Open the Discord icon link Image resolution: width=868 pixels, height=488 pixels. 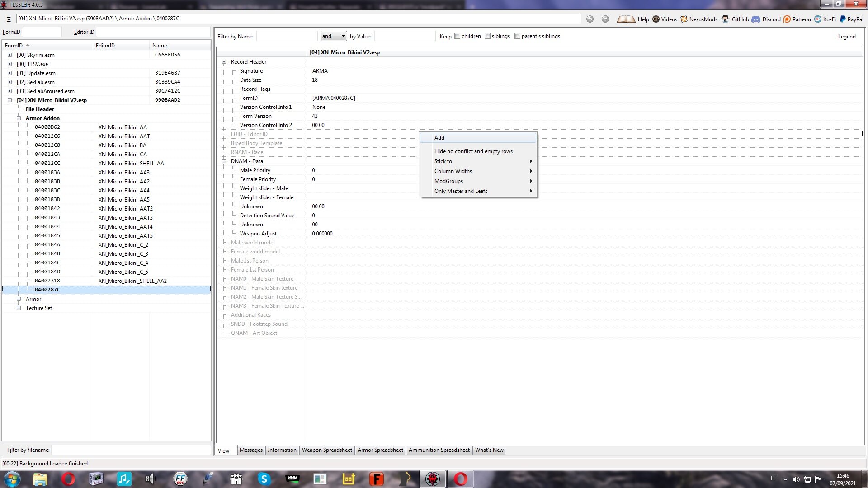pyautogui.click(x=756, y=19)
